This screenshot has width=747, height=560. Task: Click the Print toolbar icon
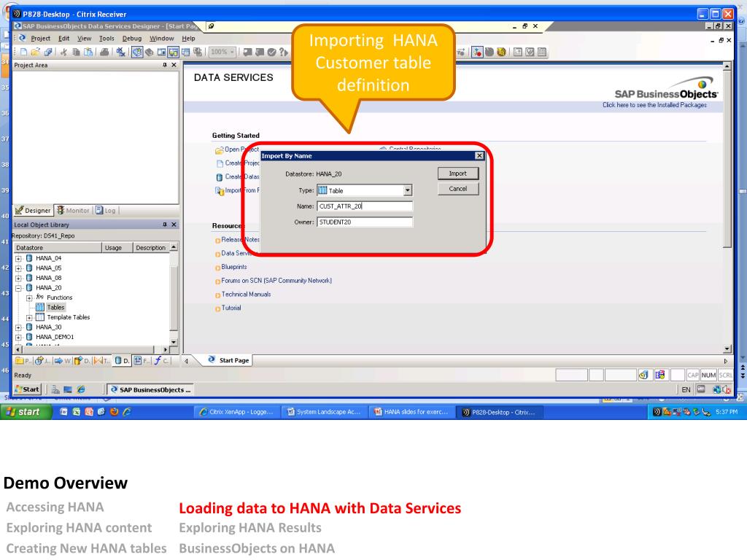[104, 52]
